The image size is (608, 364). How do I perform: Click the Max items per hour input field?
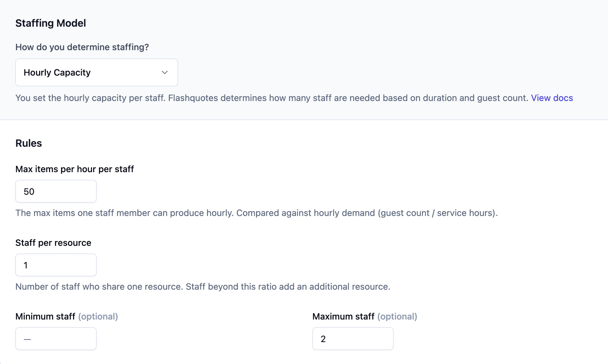[x=56, y=191]
